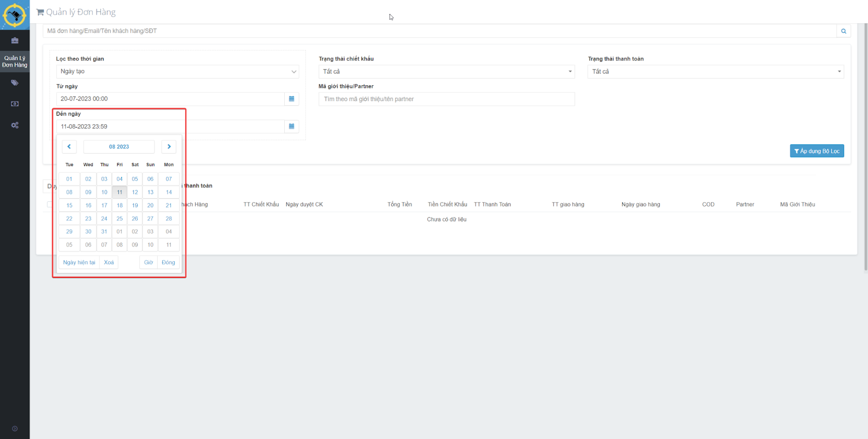Click the Ngày hiện tại button

(79, 263)
